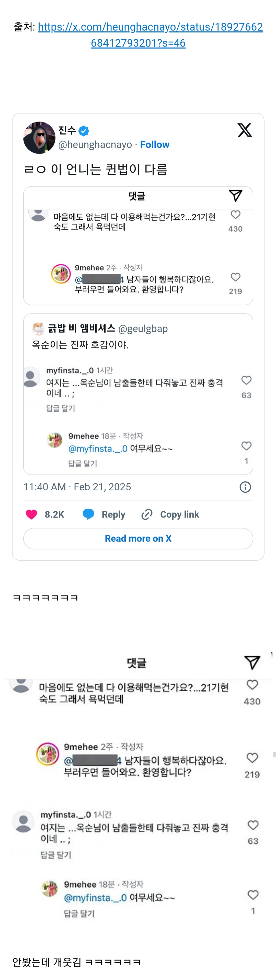
Task: Tap the paper plane share icon in embedded tweet image
Action: pos(235,196)
